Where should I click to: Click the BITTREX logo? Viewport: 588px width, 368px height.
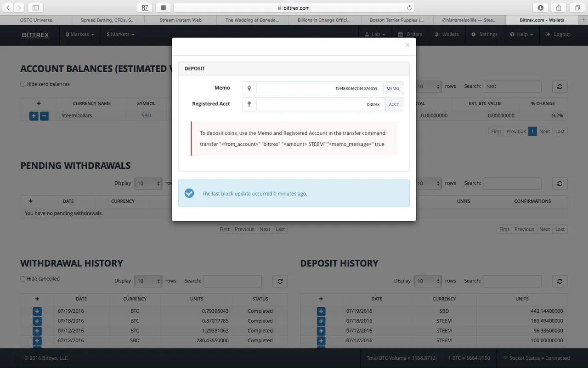click(35, 34)
